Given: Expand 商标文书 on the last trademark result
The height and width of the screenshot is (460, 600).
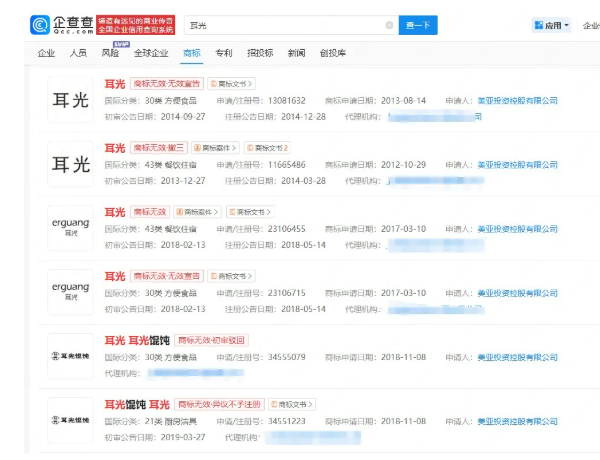Looking at the screenshot, I should tap(291, 404).
